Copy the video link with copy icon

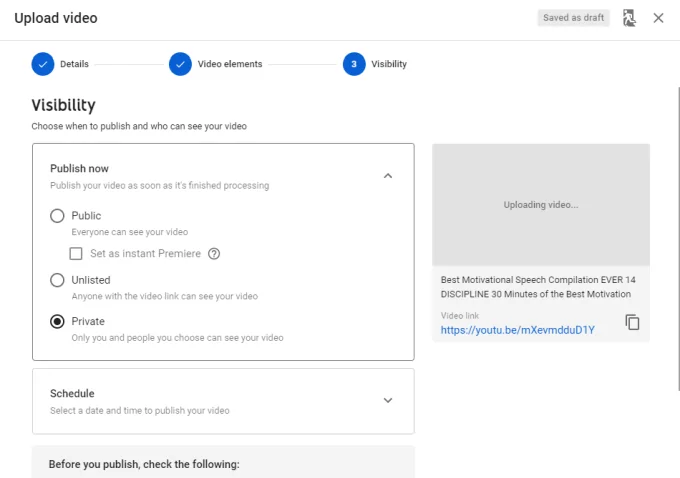tap(632, 322)
